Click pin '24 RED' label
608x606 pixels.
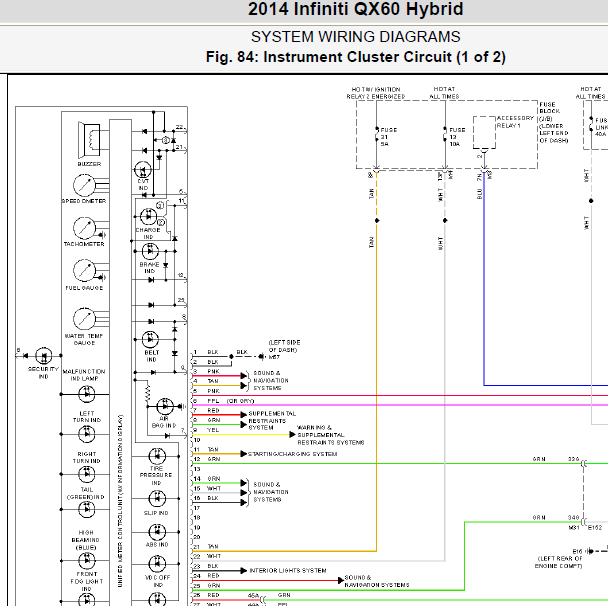(206, 576)
